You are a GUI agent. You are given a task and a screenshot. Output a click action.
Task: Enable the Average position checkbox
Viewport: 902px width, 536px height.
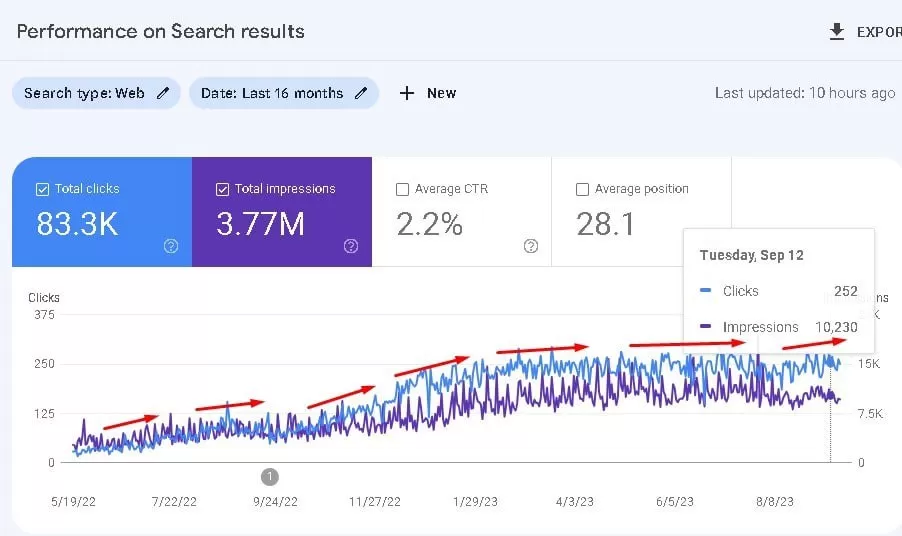click(582, 189)
